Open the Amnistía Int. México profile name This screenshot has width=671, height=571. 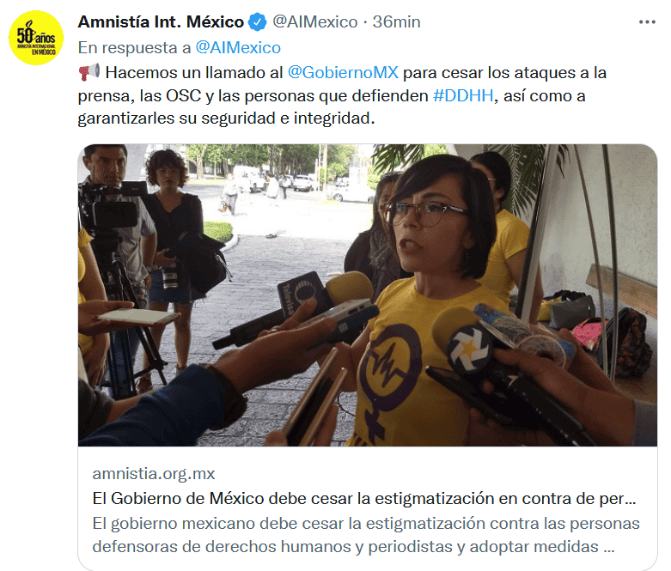161,22
